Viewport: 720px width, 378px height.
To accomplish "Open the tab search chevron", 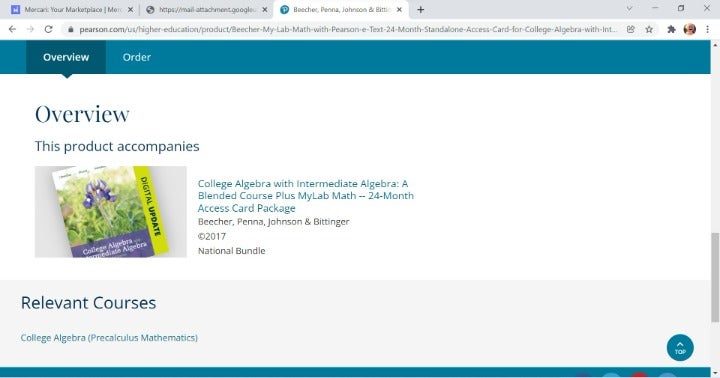I will (630, 8).
